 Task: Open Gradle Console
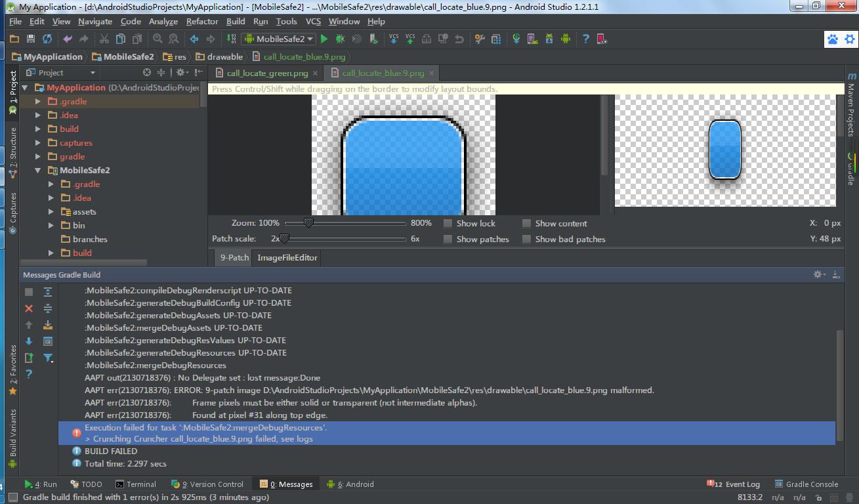pos(807,484)
